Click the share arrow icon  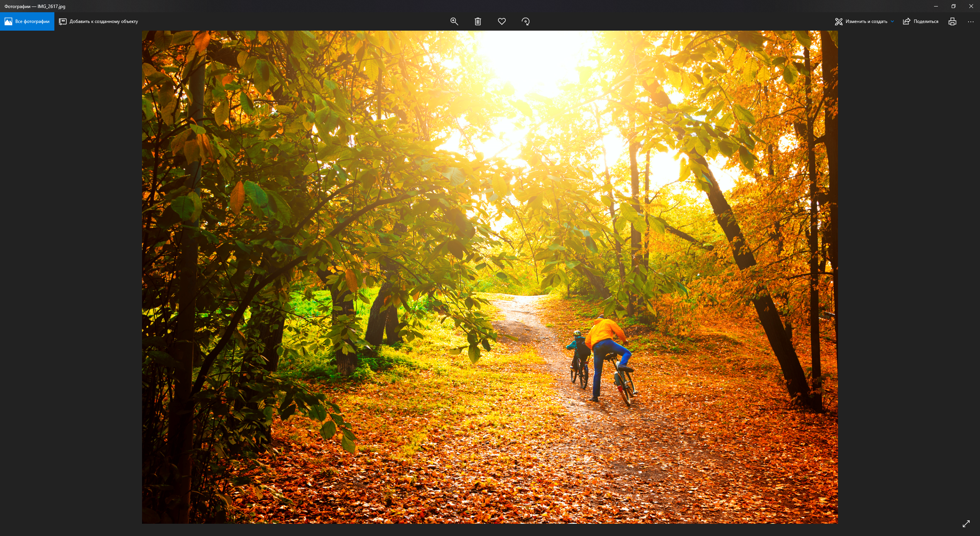click(x=906, y=21)
